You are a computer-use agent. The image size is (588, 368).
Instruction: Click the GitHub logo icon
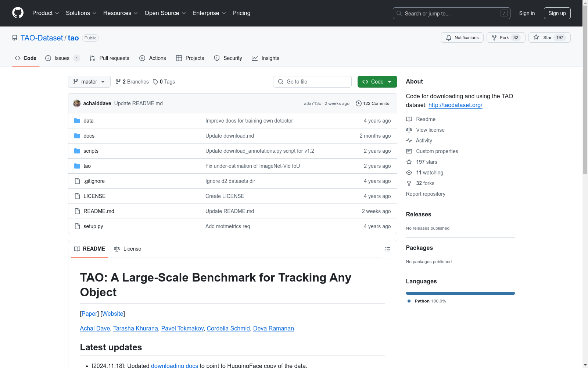coord(18,13)
